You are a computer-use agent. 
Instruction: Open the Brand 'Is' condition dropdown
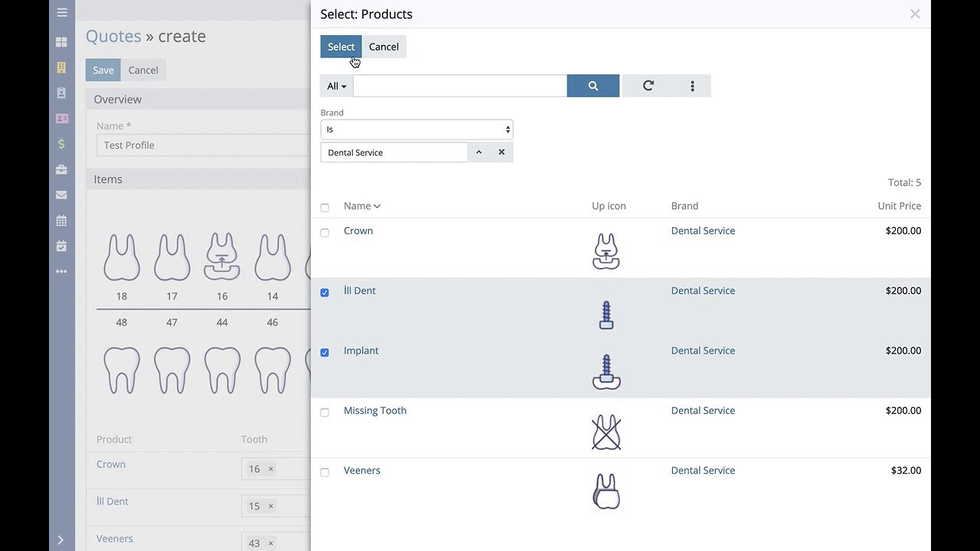tap(416, 129)
